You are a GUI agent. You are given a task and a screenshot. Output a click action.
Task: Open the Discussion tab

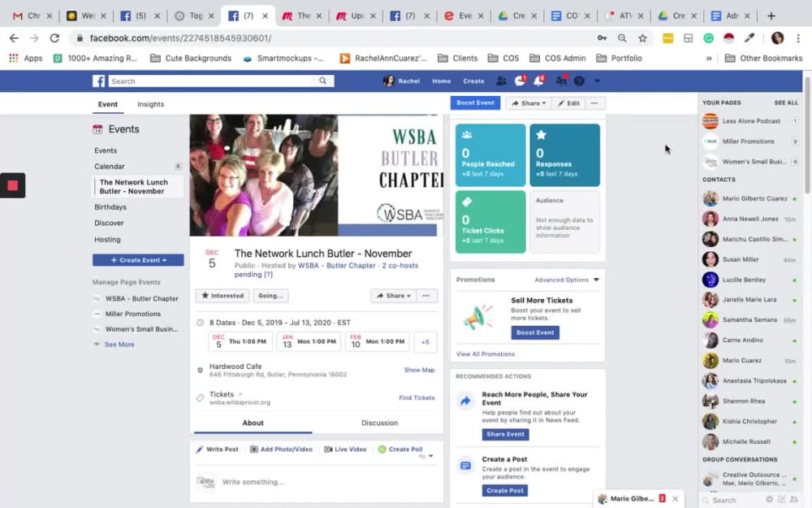pos(379,423)
